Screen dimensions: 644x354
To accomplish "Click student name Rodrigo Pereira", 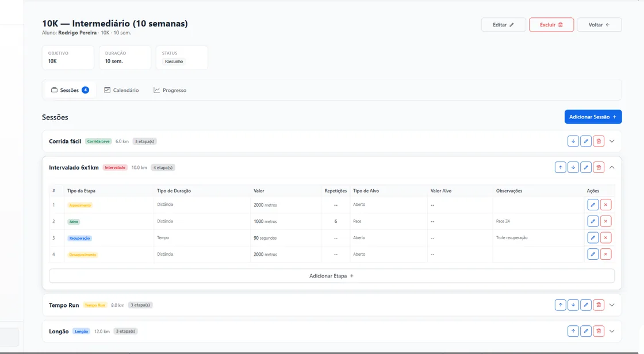I will point(77,33).
